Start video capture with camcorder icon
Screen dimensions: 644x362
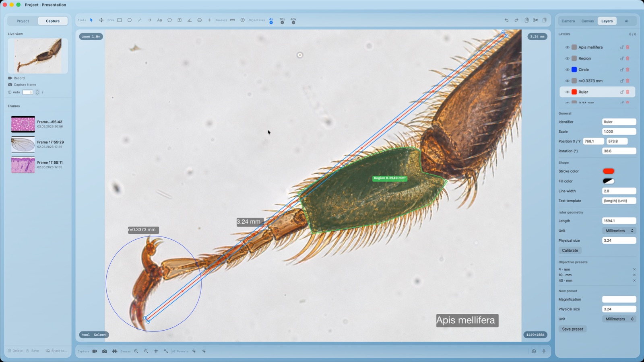pos(95,351)
